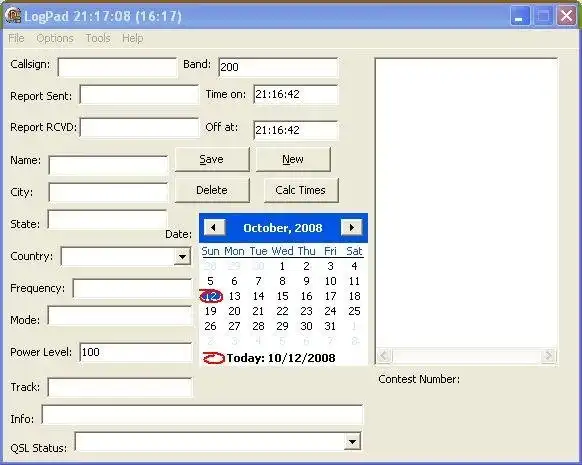Image resolution: width=582 pixels, height=465 pixels.
Task: Click the Delete button
Action: (212, 190)
